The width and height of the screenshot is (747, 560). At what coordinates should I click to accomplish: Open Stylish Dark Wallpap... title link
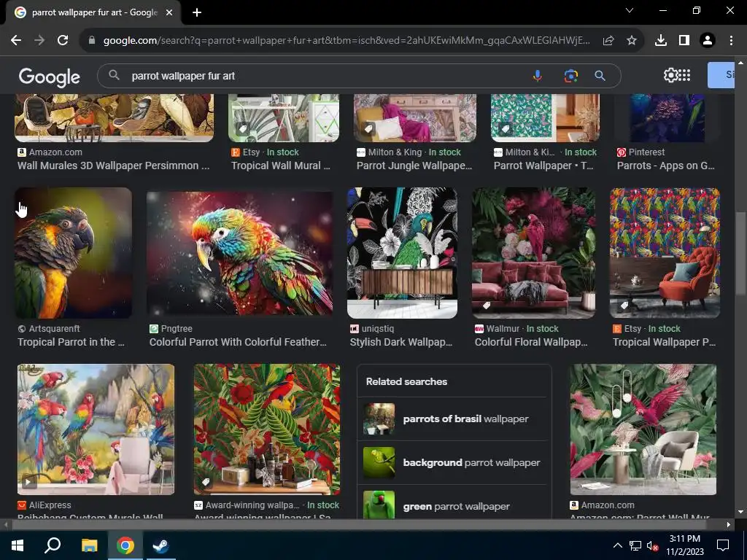tap(401, 342)
